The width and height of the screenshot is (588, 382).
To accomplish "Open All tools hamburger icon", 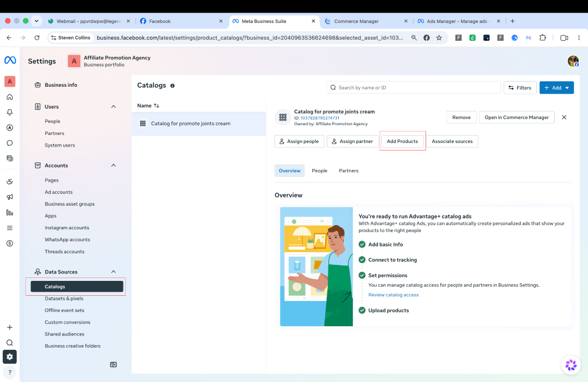I will (x=10, y=228).
